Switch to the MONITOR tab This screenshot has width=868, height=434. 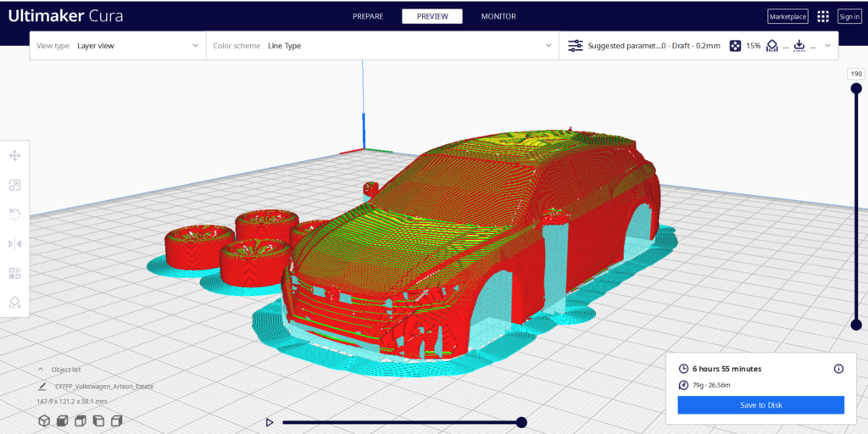(x=498, y=16)
